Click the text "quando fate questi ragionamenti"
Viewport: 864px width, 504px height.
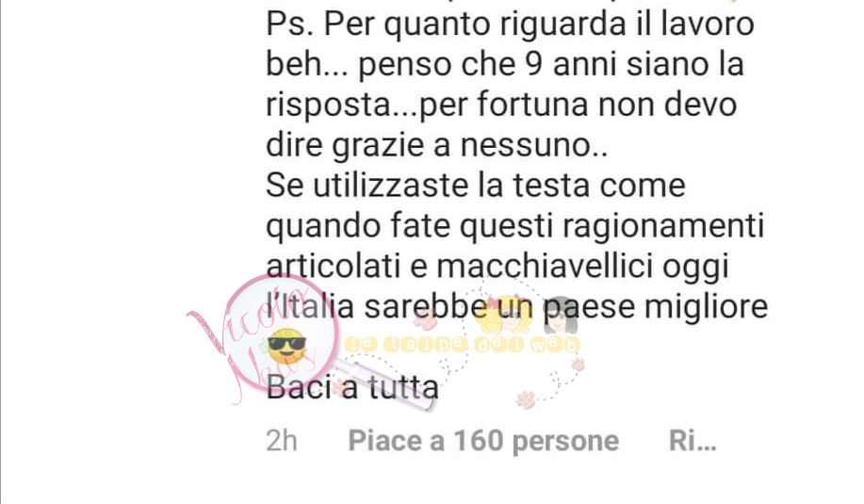514,227
